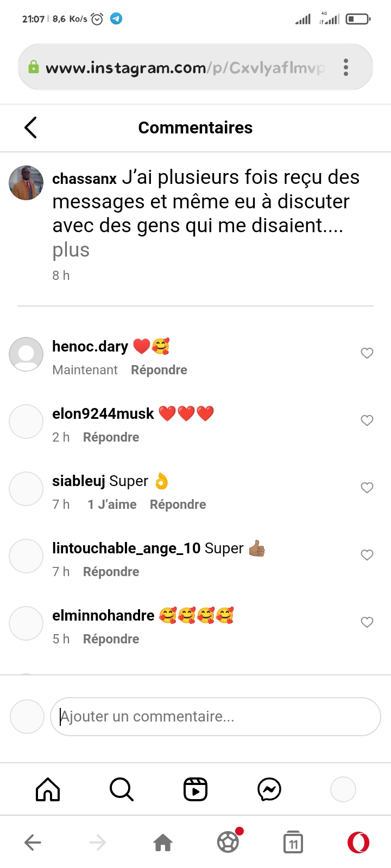Open Instagram Messenger icon

269,789
